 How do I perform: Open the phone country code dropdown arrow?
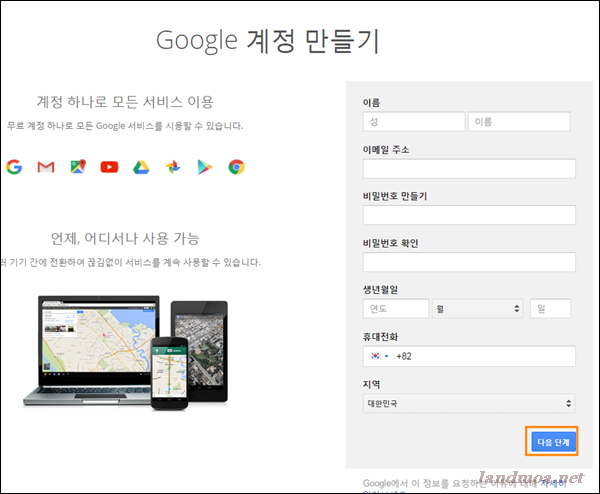(x=386, y=356)
